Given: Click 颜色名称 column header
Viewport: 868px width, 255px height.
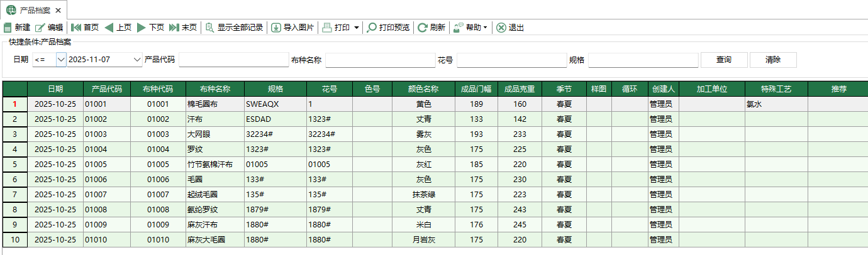Looking at the screenshot, I should [x=423, y=89].
